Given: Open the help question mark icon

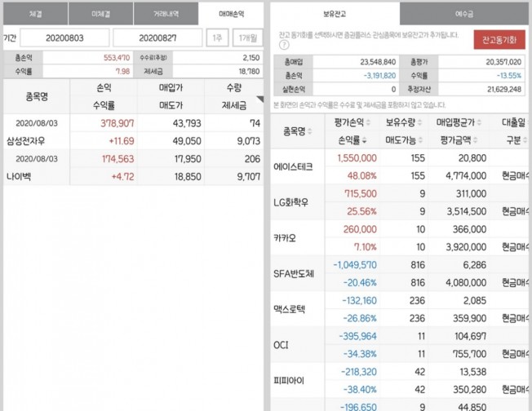Looking at the screenshot, I should tap(284, 45).
